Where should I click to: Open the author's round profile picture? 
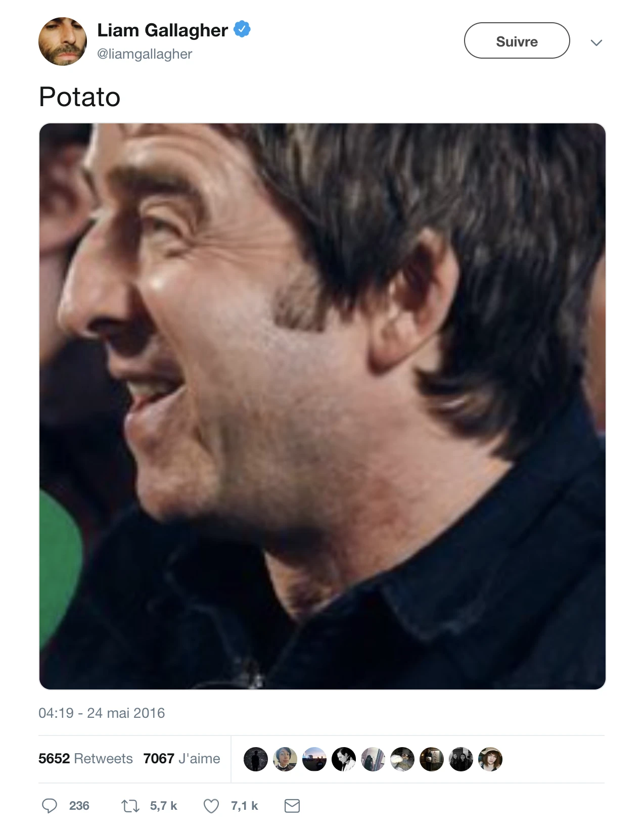[x=63, y=41]
